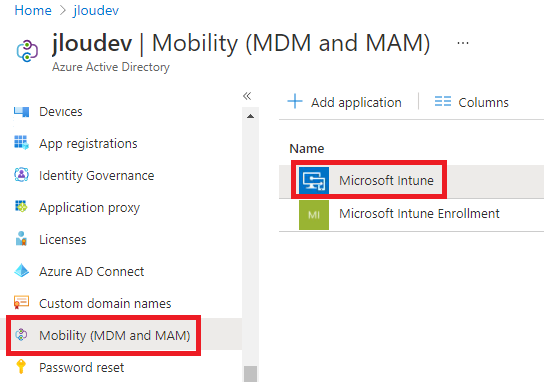
Task: Click the Azure AD Connect icon
Action: click(21, 271)
